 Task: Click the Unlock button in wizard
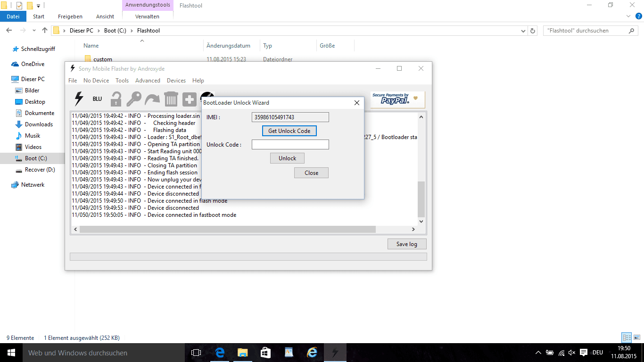287,158
